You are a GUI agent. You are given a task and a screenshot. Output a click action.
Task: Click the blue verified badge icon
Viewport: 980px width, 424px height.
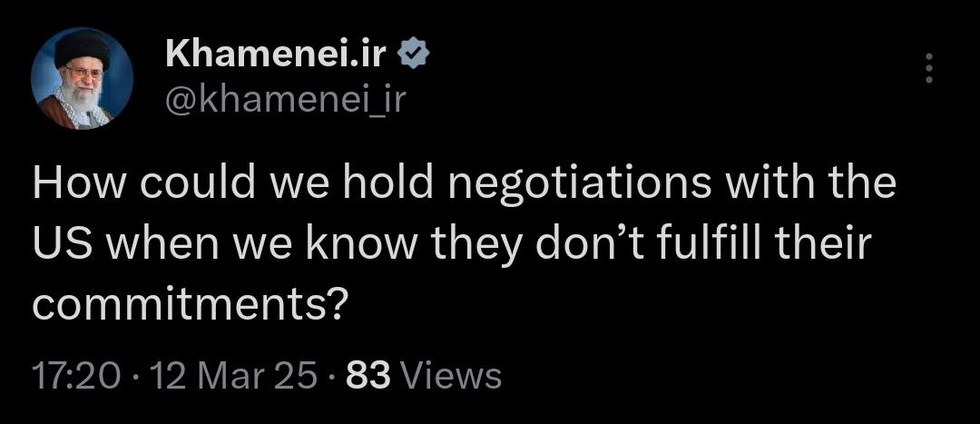415,56
